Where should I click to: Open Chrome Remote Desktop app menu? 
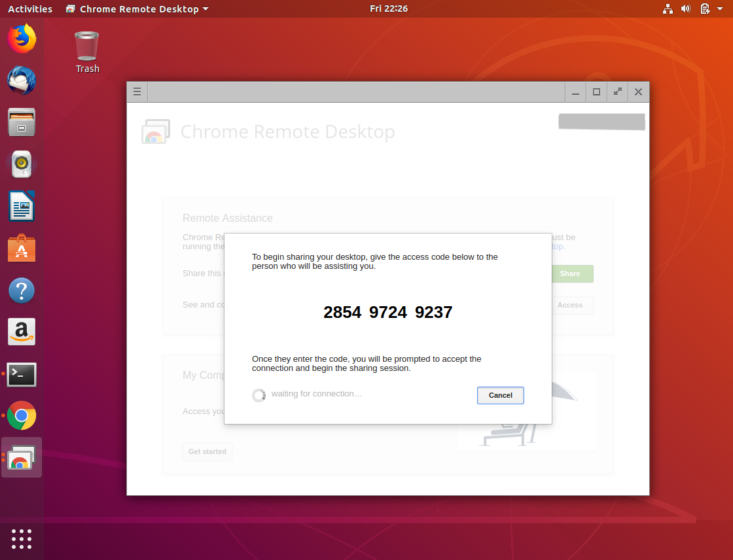click(x=137, y=9)
